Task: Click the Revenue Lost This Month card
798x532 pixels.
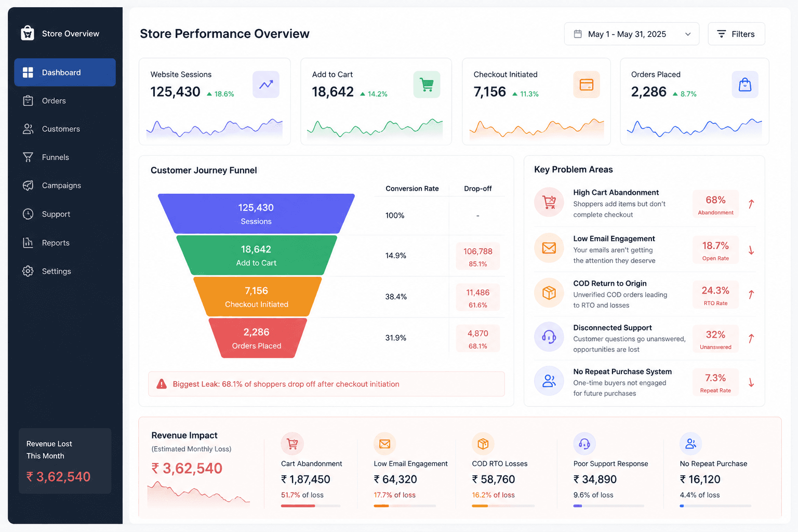Action: point(65,461)
